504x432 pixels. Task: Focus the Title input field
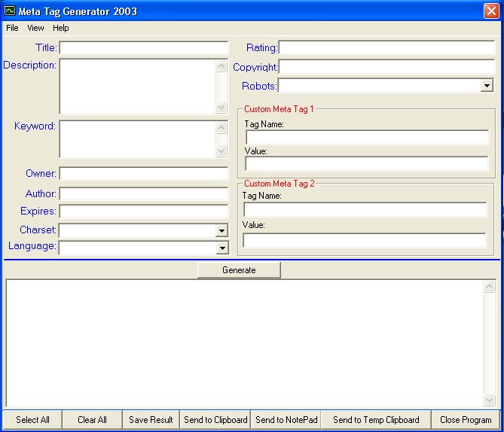143,48
